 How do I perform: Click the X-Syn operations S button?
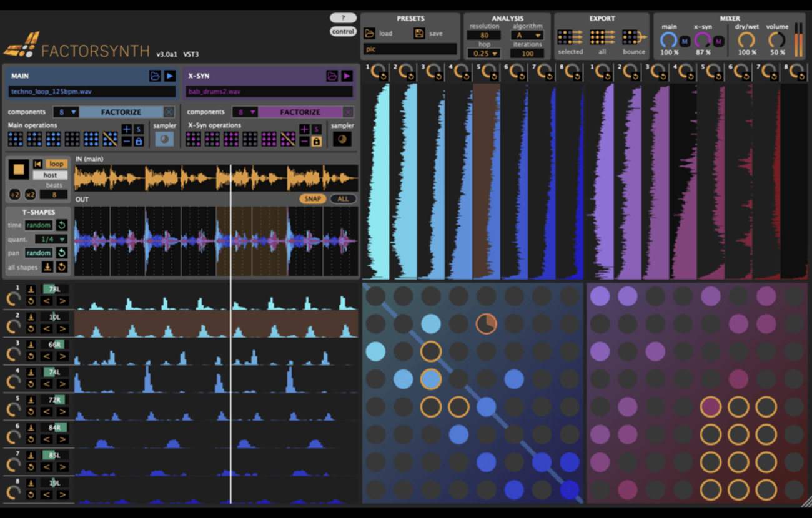pyautogui.click(x=317, y=129)
